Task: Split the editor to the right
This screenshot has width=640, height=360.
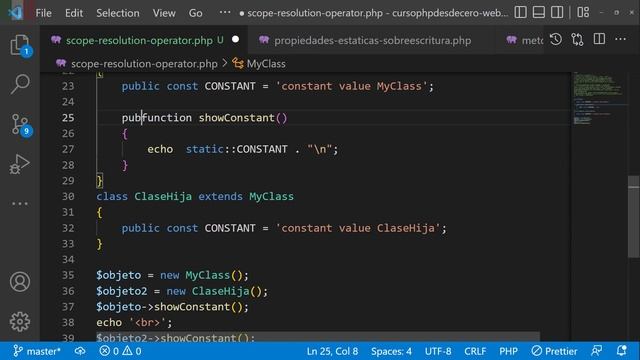Action: point(599,40)
